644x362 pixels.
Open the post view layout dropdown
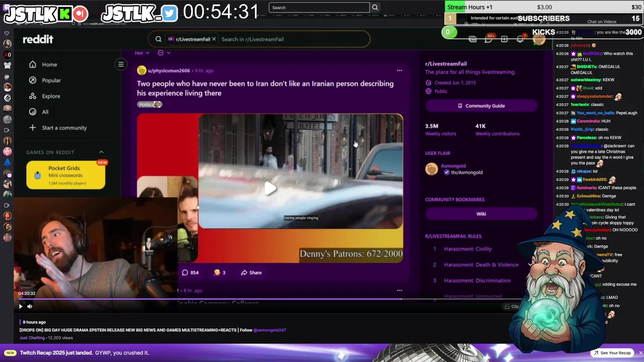tap(164, 53)
